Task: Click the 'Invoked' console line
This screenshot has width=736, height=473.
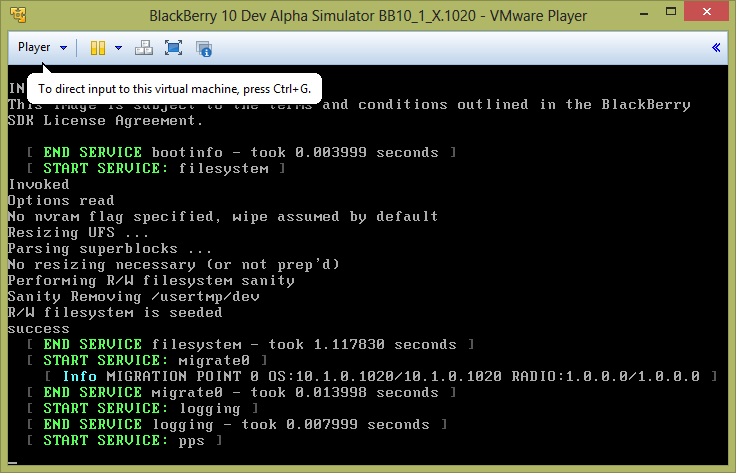Action: click(x=38, y=184)
